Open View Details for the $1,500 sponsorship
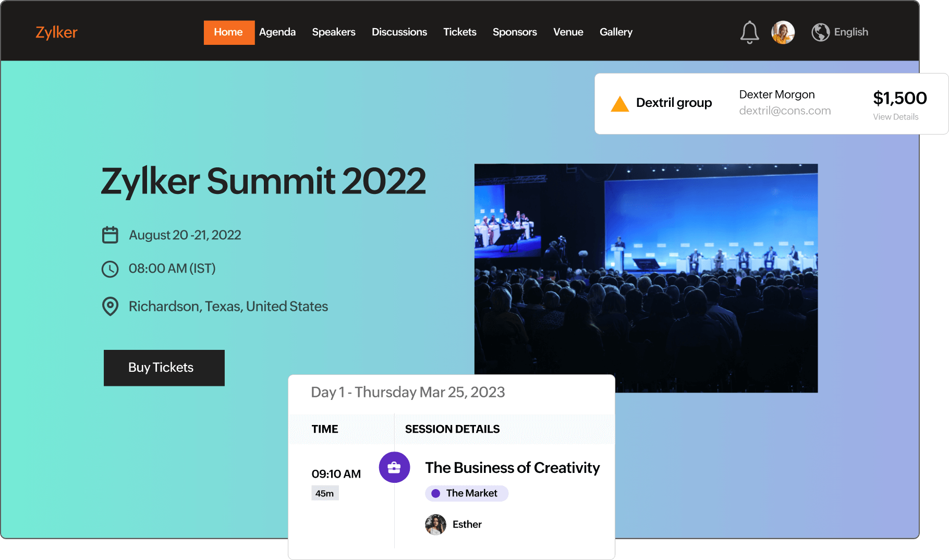The height and width of the screenshot is (560, 949). tap(896, 117)
